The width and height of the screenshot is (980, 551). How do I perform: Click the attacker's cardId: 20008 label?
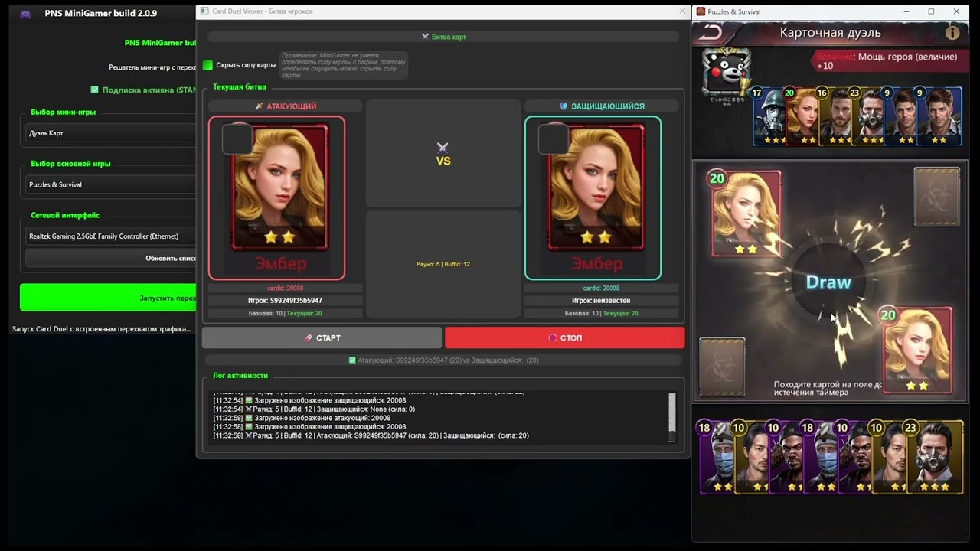point(285,289)
